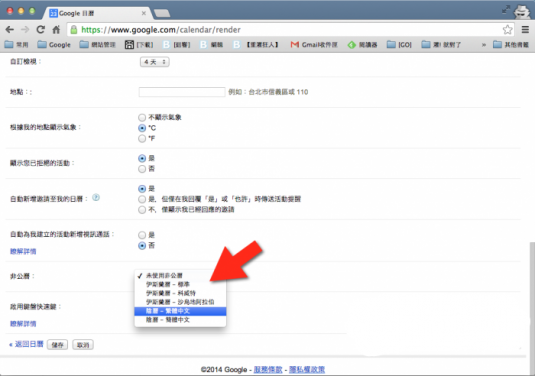Image resolution: width=535 pixels, height=376 pixels.
Task: Select 伊斯蘭曆 – 沙烏地阿拉伯 option
Action: point(180,302)
